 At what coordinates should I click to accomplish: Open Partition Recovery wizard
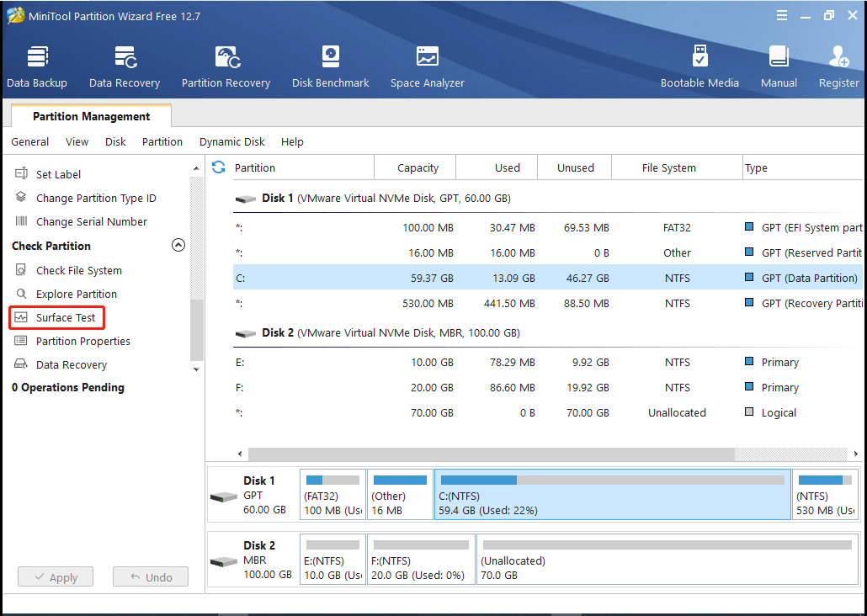pos(226,67)
